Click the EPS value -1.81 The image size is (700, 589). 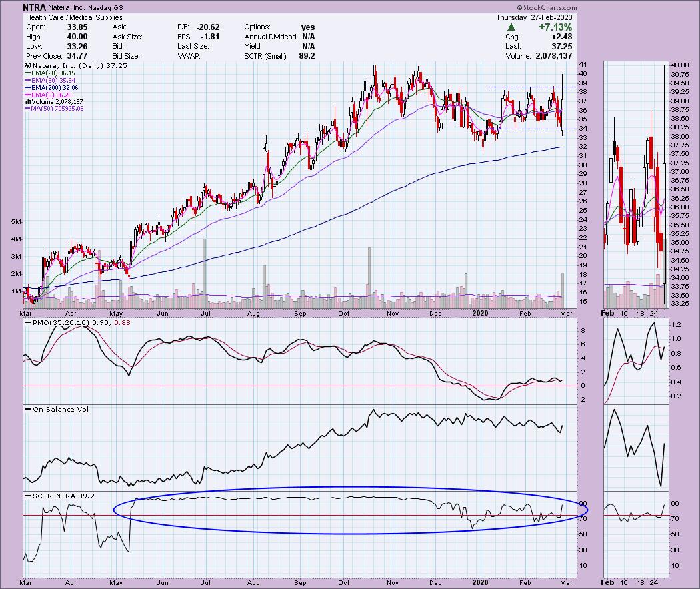tap(210, 37)
